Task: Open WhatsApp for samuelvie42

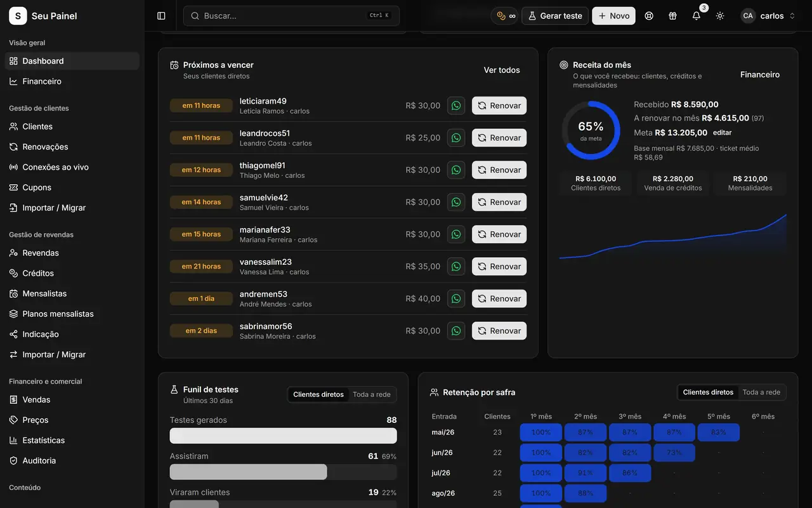Action: click(x=456, y=202)
